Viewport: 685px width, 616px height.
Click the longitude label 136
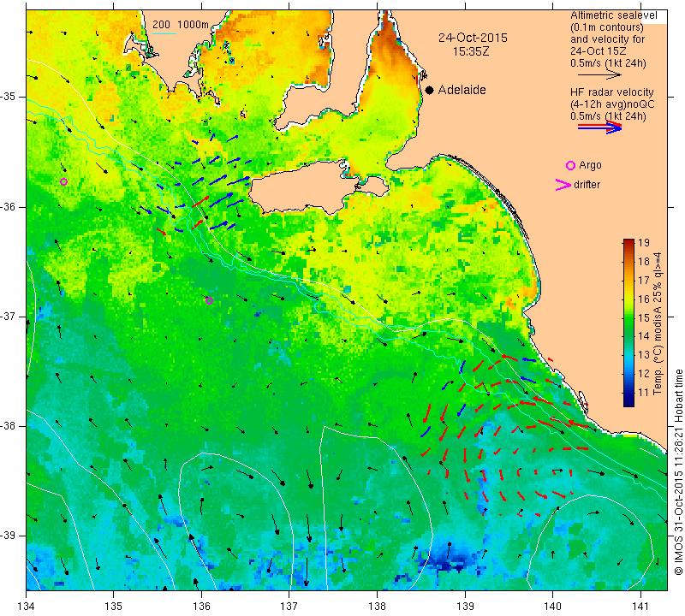pyautogui.click(x=201, y=607)
